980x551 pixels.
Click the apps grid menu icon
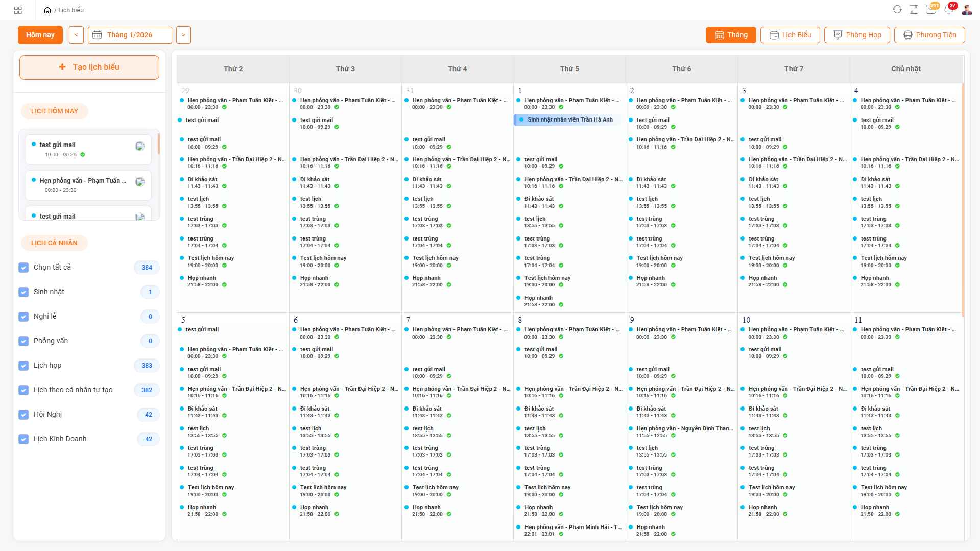point(18,10)
